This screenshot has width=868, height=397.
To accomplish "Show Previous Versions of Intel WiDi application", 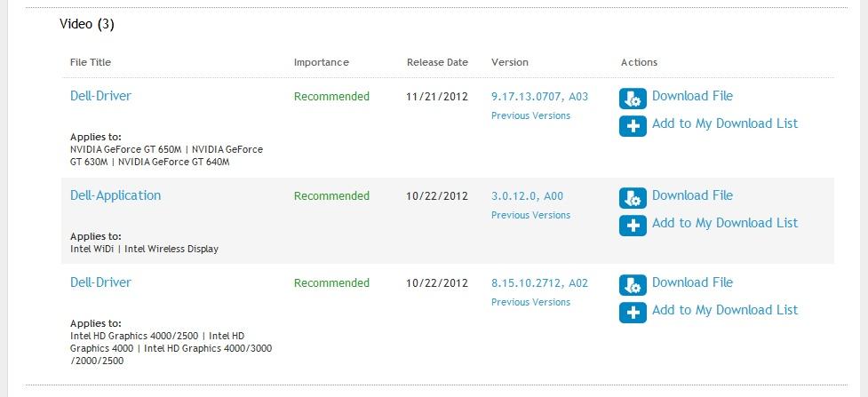I will tap(530, 216).
